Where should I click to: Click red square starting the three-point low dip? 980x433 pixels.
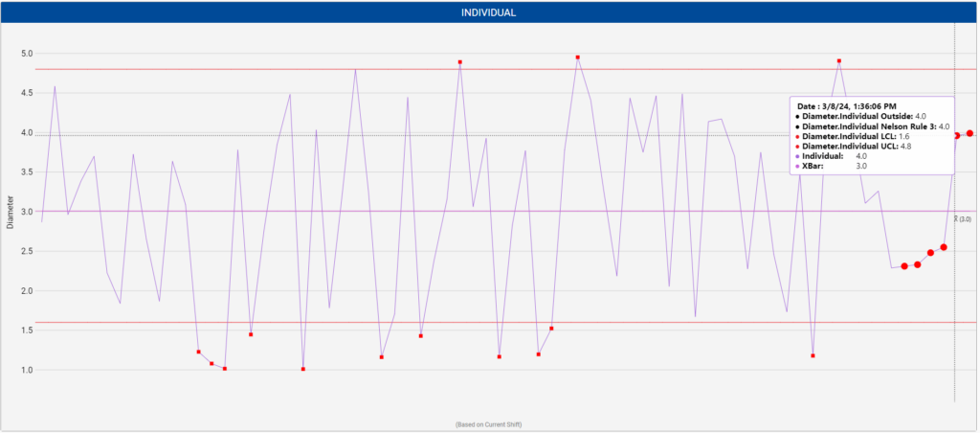pyautogui.click(x=198, y=352)
